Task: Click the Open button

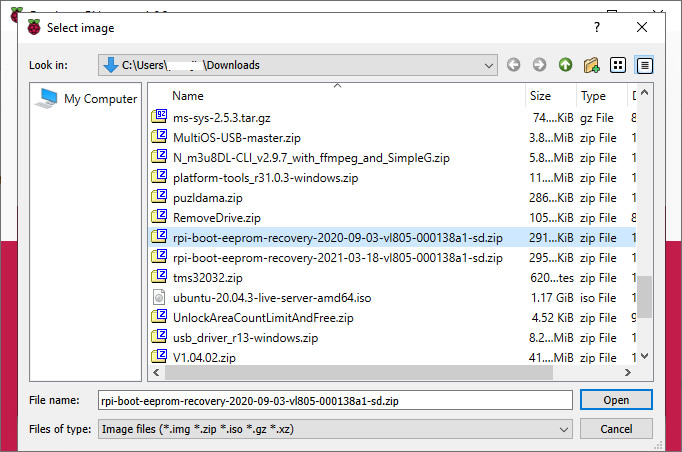Action: (x=616, y=400)
